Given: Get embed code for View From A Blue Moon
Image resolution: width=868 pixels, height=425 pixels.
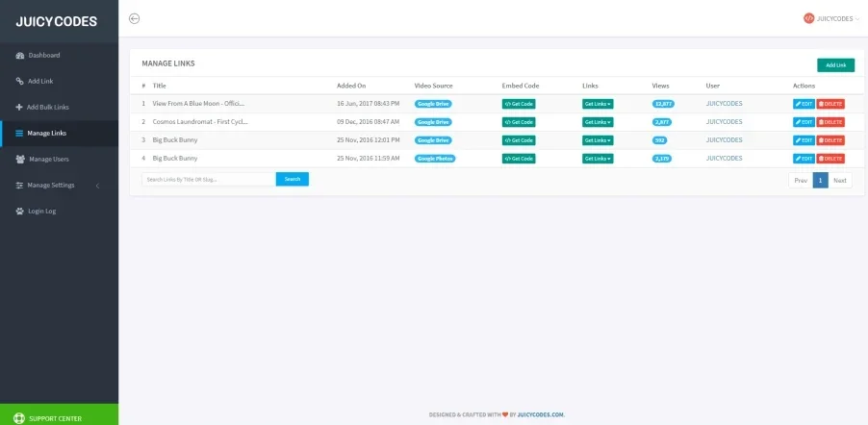Looking at the screenshot, I should pos(519,104).
